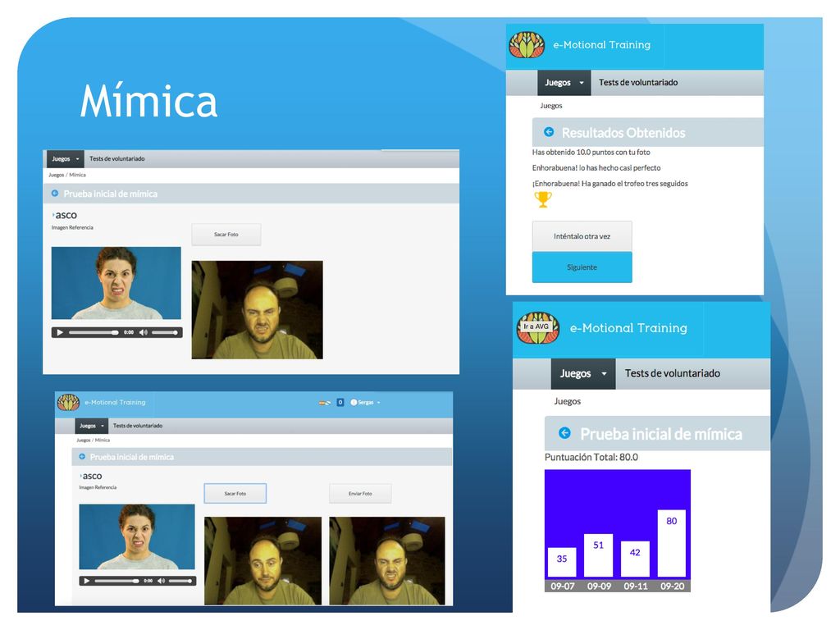Expand Juegos caret in Resultados Obtenidos panel
840x630 pixels.
point(582,83)
